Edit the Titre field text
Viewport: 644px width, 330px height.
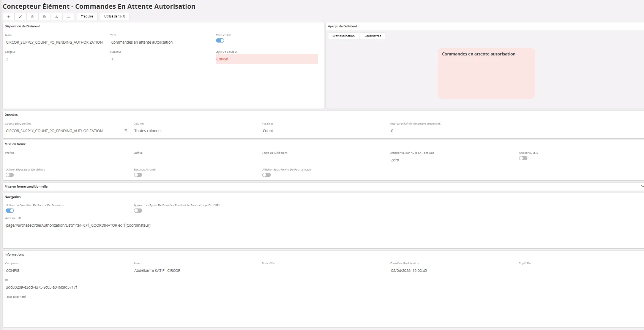[x=161, y=42]
